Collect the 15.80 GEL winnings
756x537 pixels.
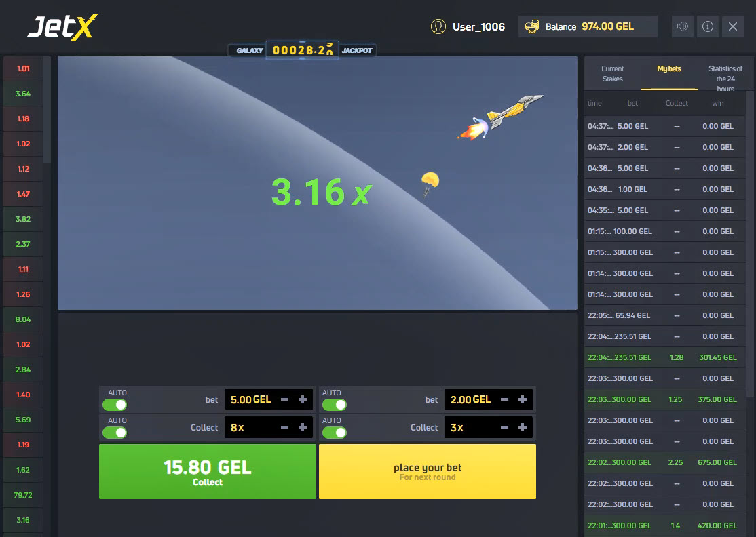[207, 472]
